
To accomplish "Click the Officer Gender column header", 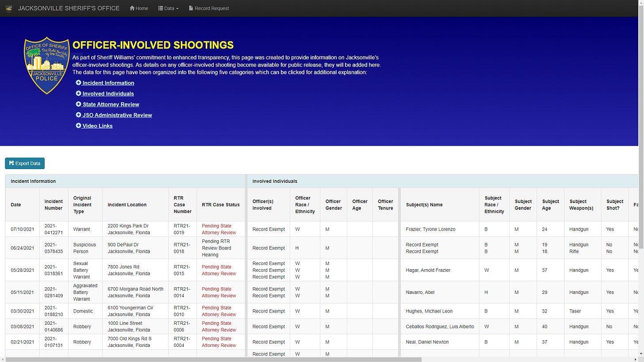I will (333, 204).
